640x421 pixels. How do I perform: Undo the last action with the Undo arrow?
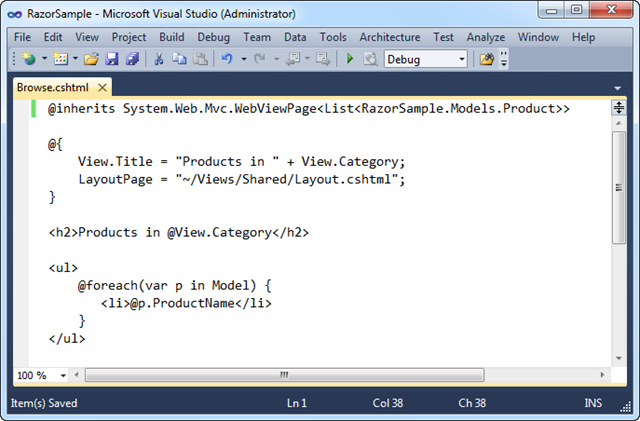click(x=227, y=59)
